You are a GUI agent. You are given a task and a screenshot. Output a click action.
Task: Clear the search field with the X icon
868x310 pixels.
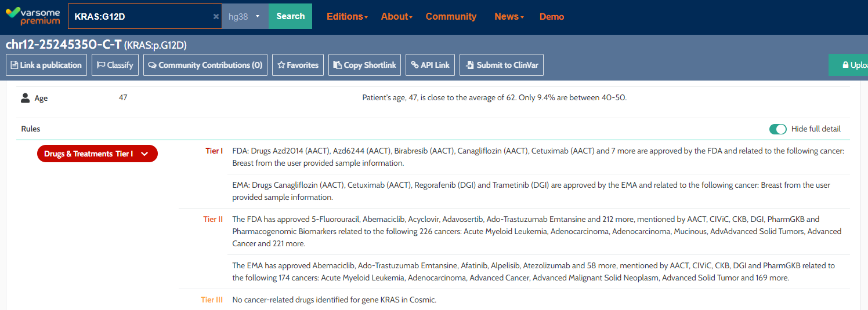pyautogui.click(x=216, y=16)
